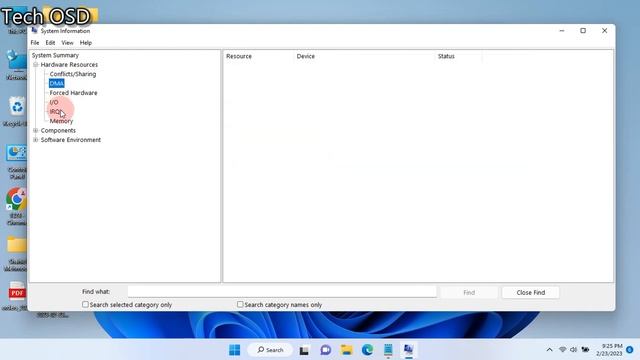
Task: Select the Memory category
Action: pos(61,121)
